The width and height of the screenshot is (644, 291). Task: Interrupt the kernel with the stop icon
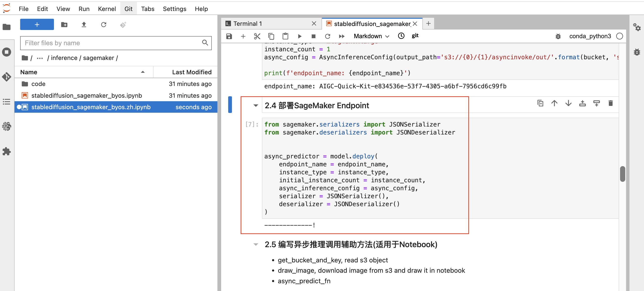(313, 36)
